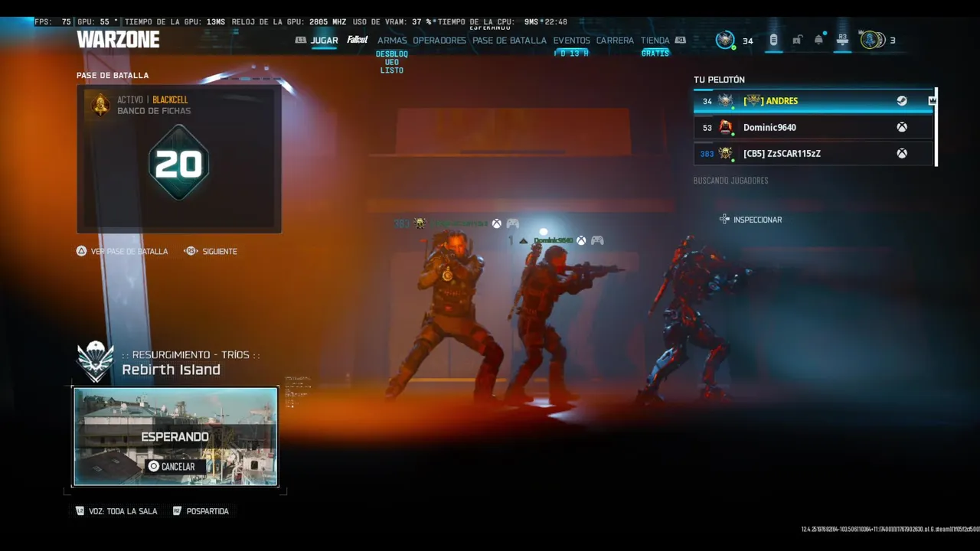980x551 pixels.
Task: Click BUSCANDO JUGADORES status text
Action: point(730,181)
